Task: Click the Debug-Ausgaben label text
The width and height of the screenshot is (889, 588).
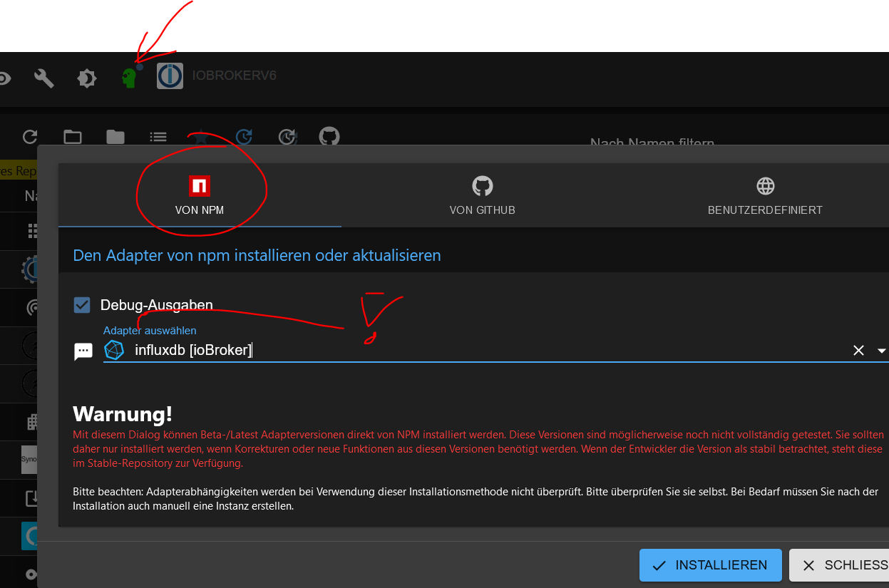Action: tap(157, 305)
